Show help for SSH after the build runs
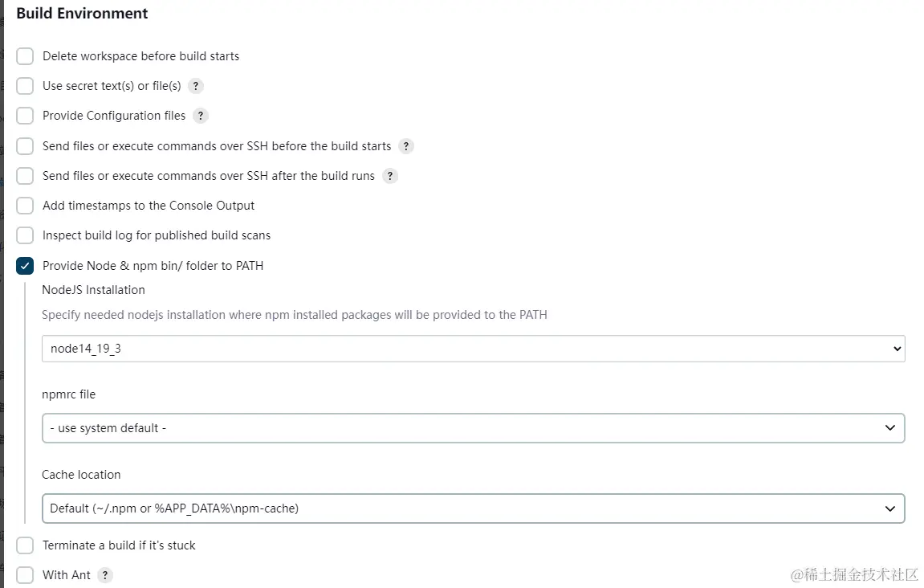Screen dimensions: 924x588 point(390,176)
